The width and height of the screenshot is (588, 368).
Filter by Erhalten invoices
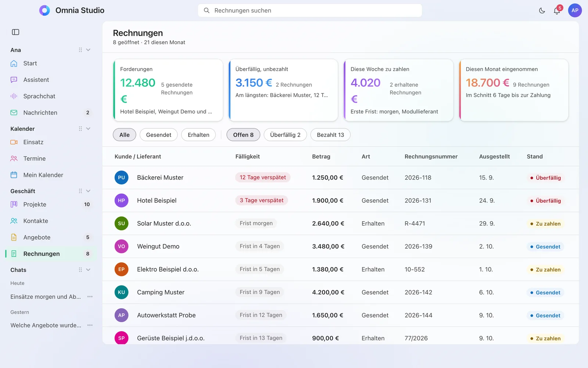pos(198,135)
